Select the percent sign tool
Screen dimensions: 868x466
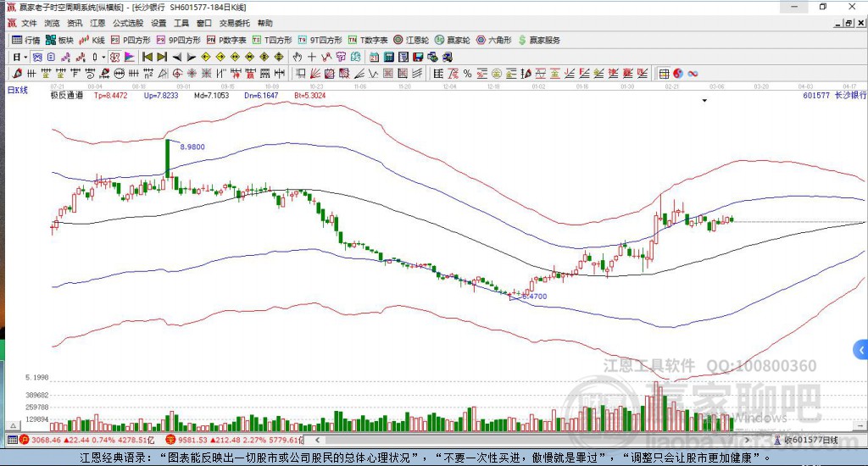pos(467,73)
